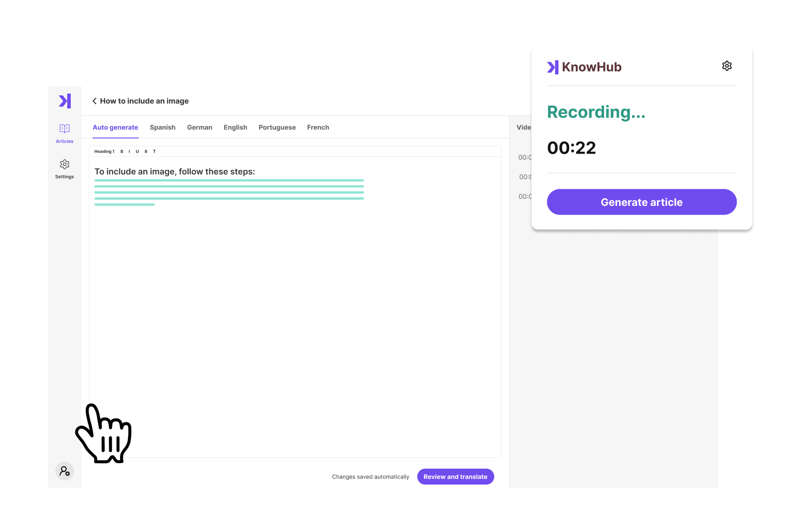Open Settings from the left sidebar
800x532 pixels.
[x=65, y=168]
